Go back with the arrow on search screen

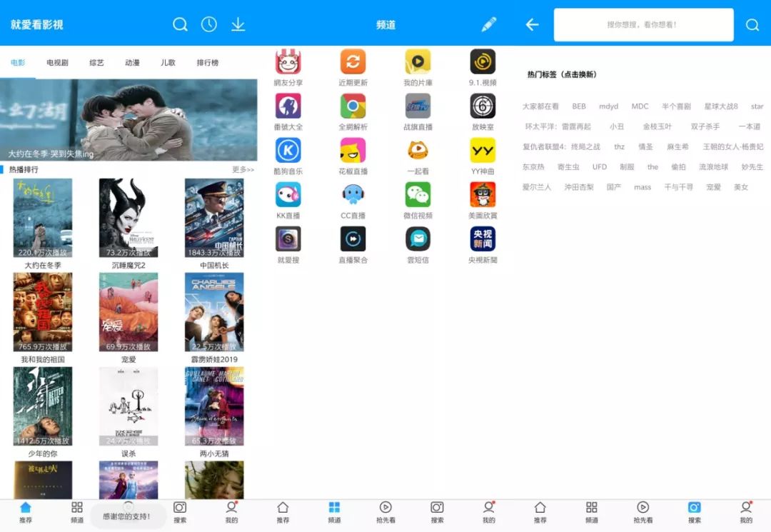click(x=532, y=24)
